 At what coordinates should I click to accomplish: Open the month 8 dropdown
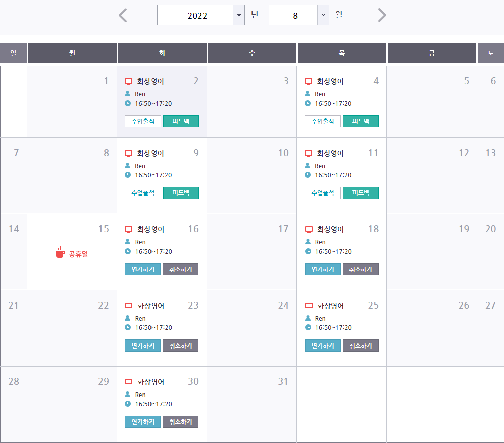(x=298, y=15)
